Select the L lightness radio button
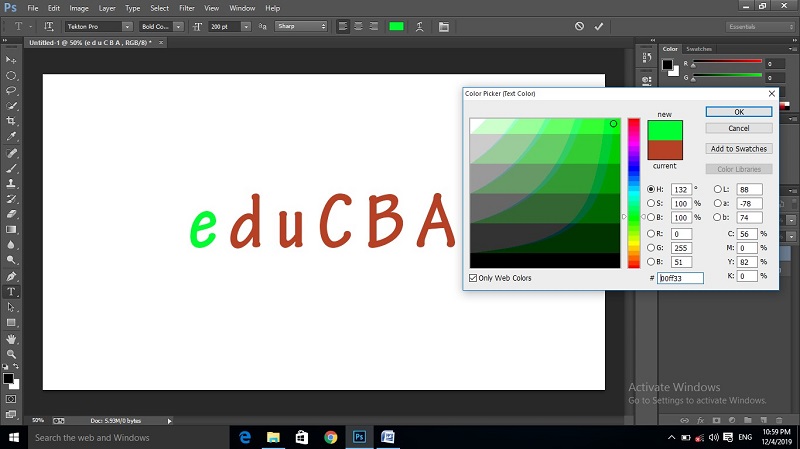 point(717,189)
